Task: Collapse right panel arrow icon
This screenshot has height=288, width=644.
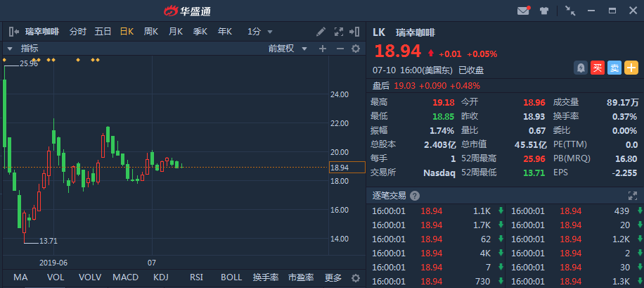Action: tap(354, 32)
